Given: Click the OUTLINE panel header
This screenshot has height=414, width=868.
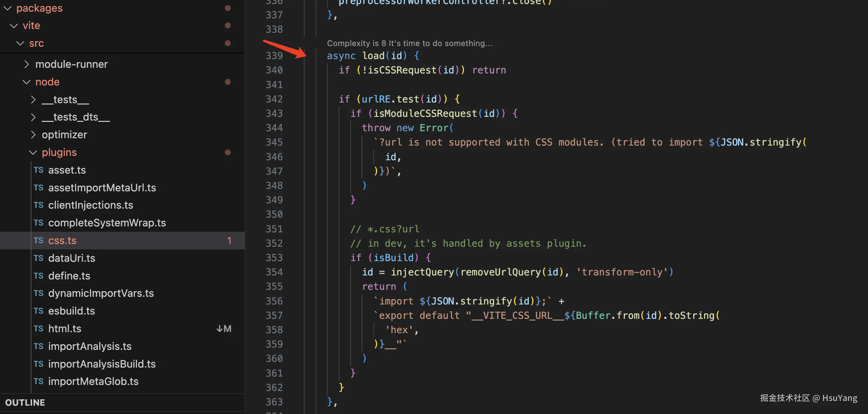Looking at the screenshot, I should [x=25, y=403].
